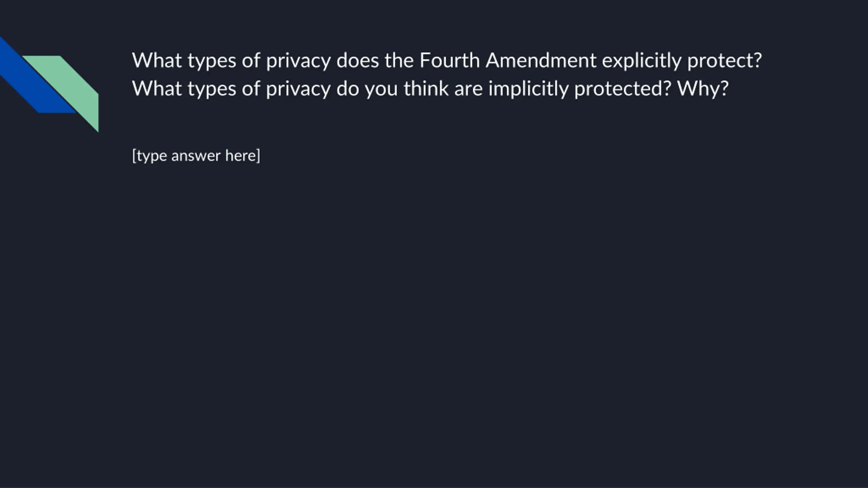868x488 pixels.
Task: Click the word 'Fourth' in the title
Action: tap(450, 61)
